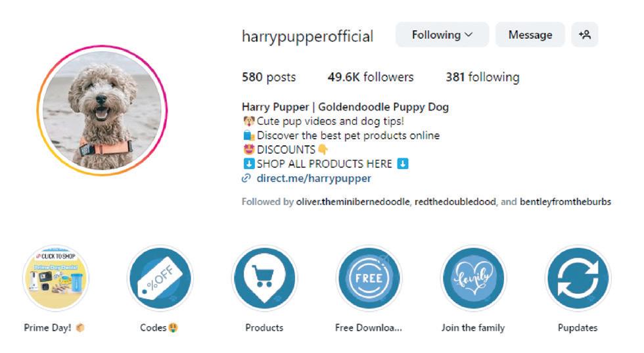Send a message with the Message button

pyautogui.click(x=530, y=35)
